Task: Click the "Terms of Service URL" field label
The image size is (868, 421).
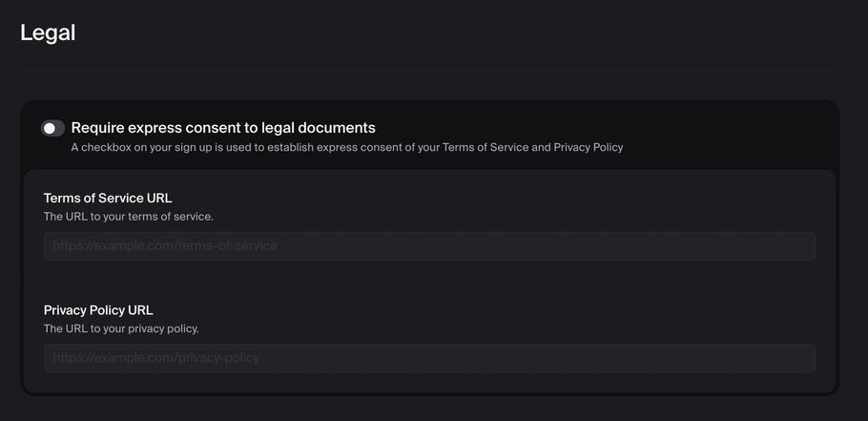Action: (x=108, y=199)
